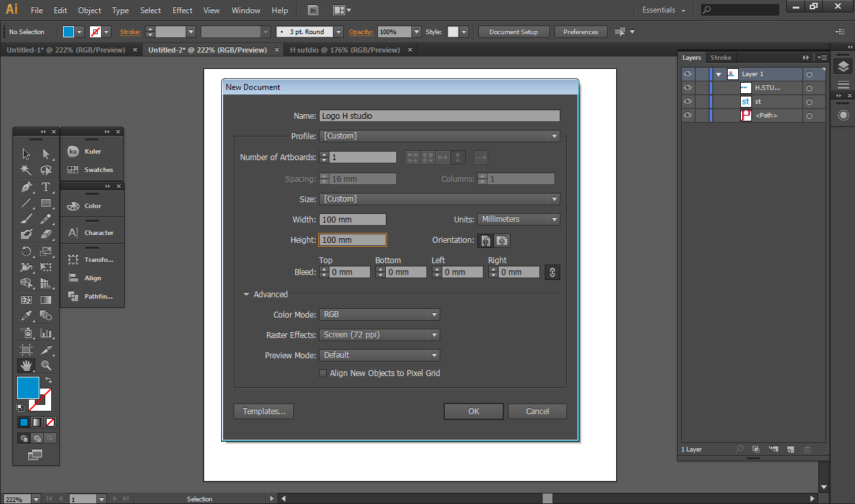This screenshot has height=504, width=855.
Task: Open the Color Mode dropdown
Action: tap(379, 314)
